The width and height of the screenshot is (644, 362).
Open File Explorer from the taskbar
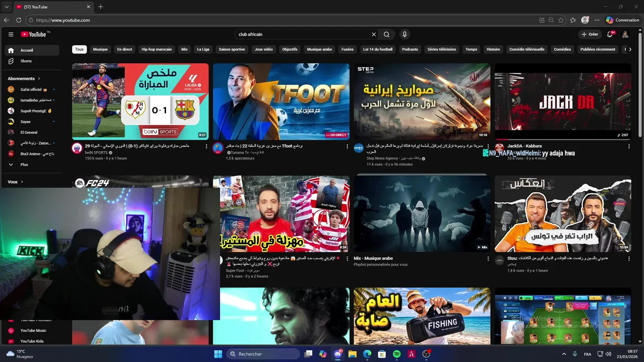pyautogui.click(x=352, y=354)
